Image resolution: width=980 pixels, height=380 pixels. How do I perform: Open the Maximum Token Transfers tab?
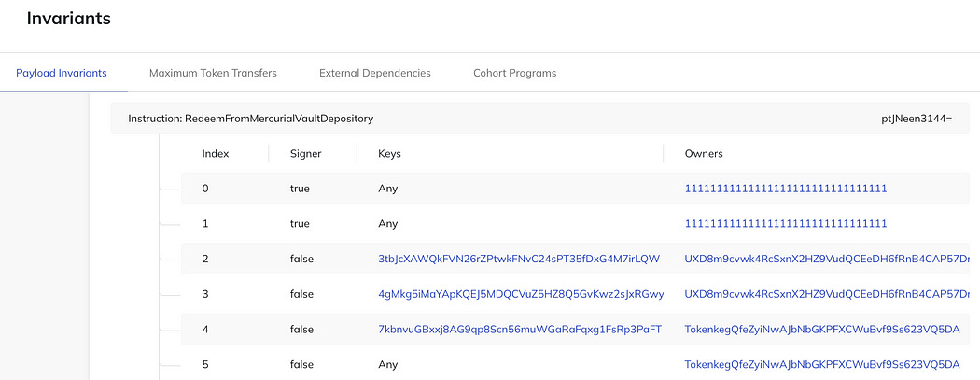[x=213, y=73]
